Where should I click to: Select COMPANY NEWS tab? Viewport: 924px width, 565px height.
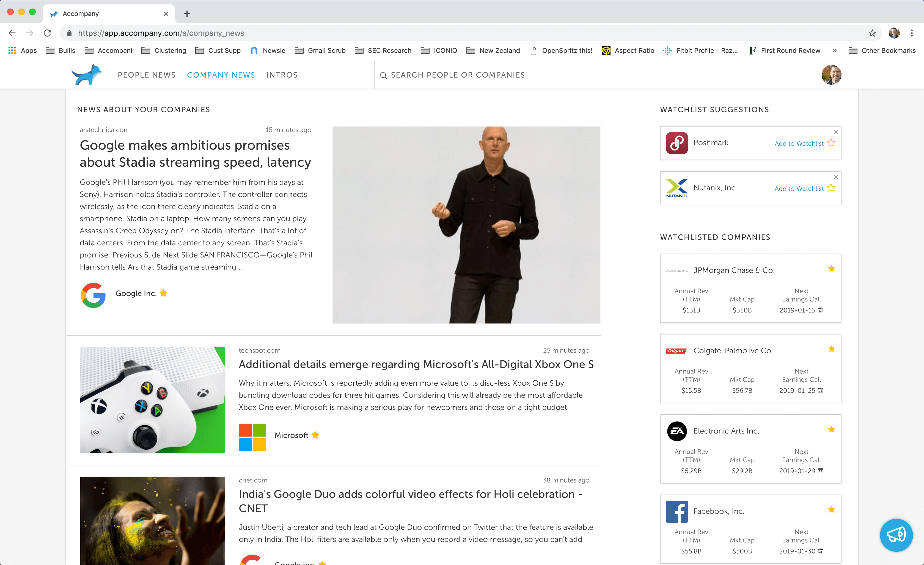click(221, 75)
